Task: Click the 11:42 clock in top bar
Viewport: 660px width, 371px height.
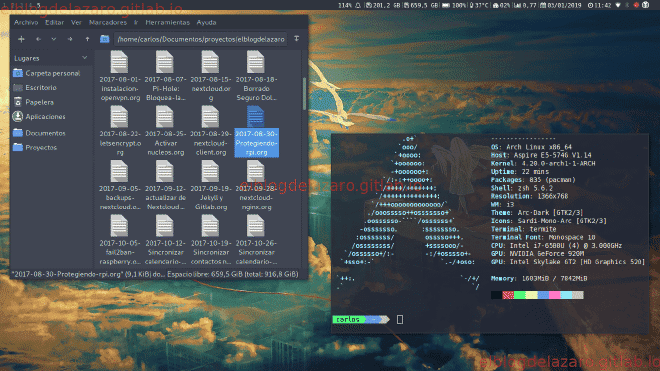Action: pos(599,5)
